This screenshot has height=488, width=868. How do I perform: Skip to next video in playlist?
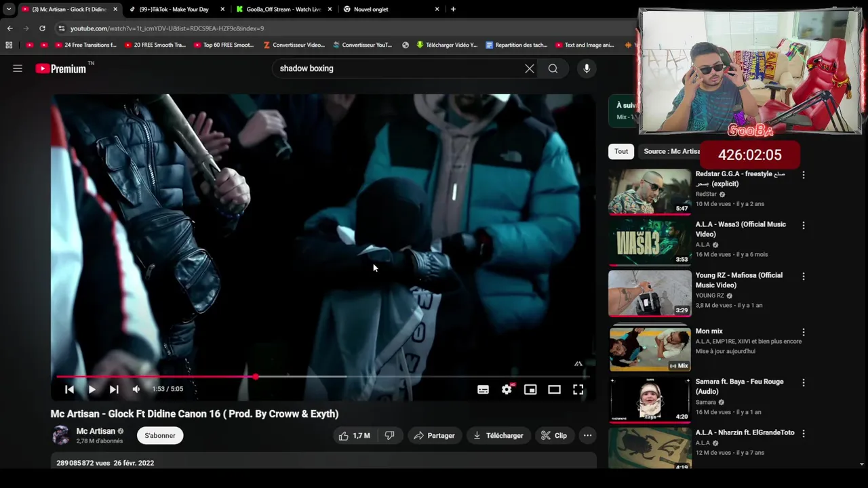(x=114, y=389)
